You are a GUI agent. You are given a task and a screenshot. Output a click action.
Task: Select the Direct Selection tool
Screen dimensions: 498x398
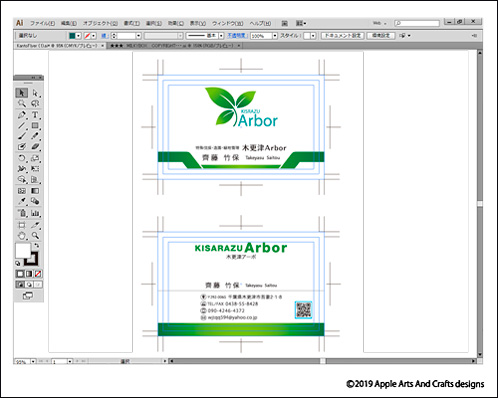[x=35, y=93]
